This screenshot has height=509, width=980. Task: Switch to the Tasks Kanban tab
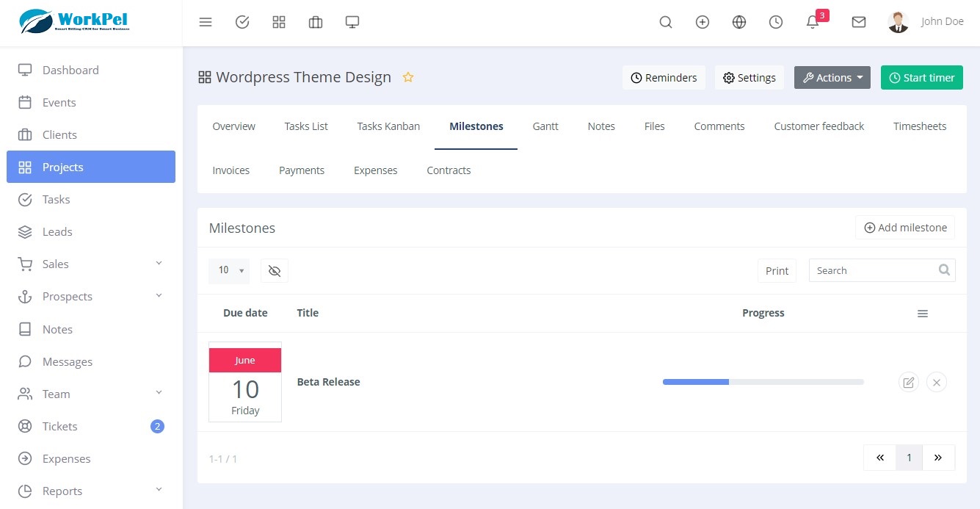pyautogui.click(x=388, y=126)
